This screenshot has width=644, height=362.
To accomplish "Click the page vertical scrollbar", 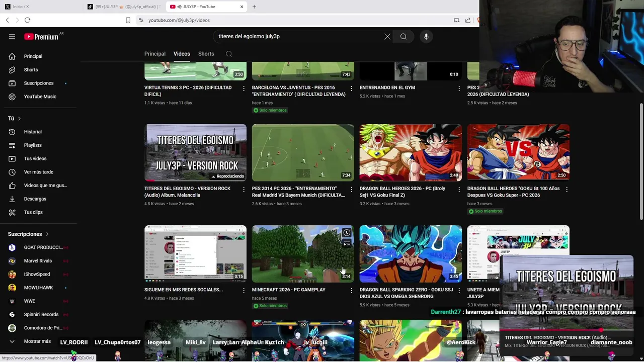I will pos(641,161).
